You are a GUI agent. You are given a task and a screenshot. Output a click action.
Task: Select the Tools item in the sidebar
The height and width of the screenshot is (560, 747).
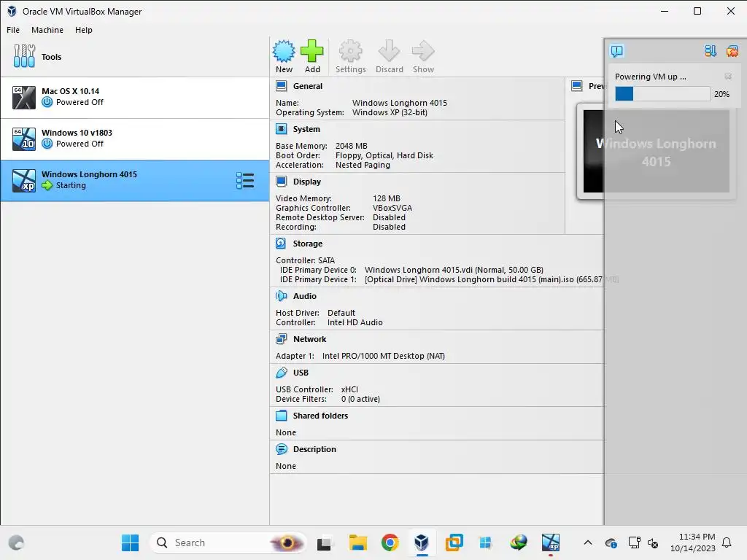[x=135, y=57]
